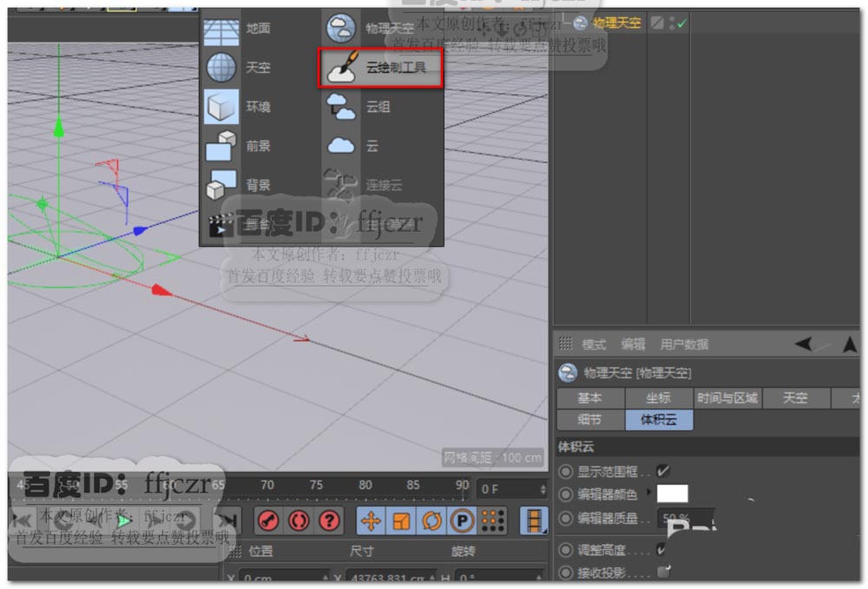Switch to the 体积云 (Volumetric Clouds) tab
868x589 pixels.
click(x=659, y=419)
